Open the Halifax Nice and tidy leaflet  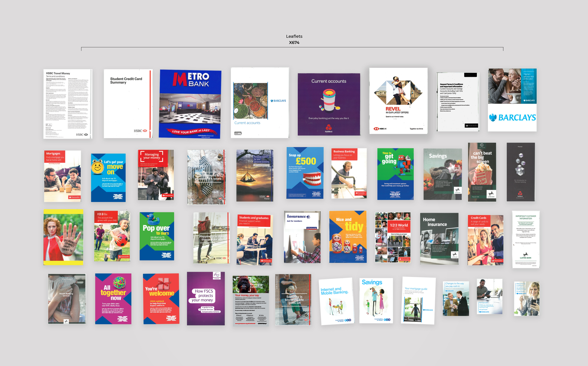(348, 237)
